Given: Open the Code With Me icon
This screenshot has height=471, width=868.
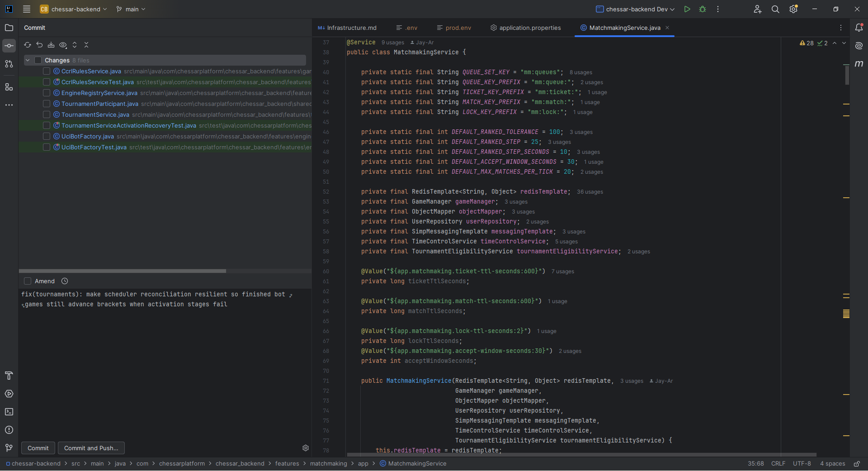Looking at the screenshot, I should [x=758, y=9].
